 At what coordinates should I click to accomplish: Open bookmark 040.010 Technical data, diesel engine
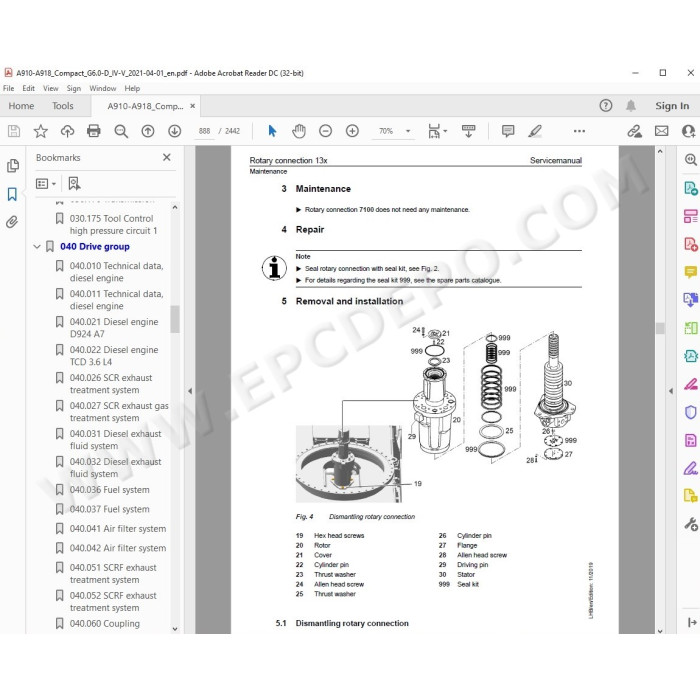pos(117,272)
